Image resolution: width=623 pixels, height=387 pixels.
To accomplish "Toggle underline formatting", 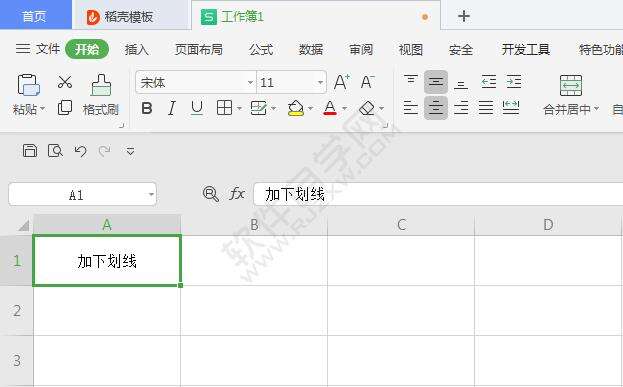I will [x=197, y=108].
